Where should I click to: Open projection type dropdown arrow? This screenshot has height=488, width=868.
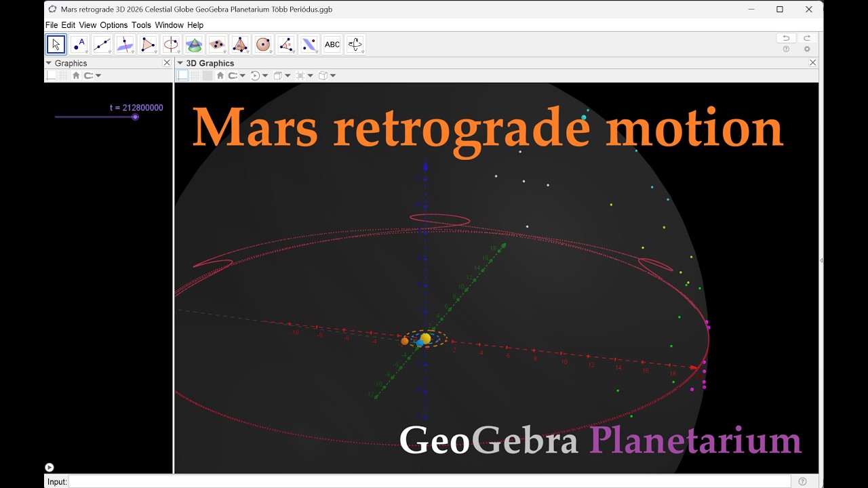(333, 76)
